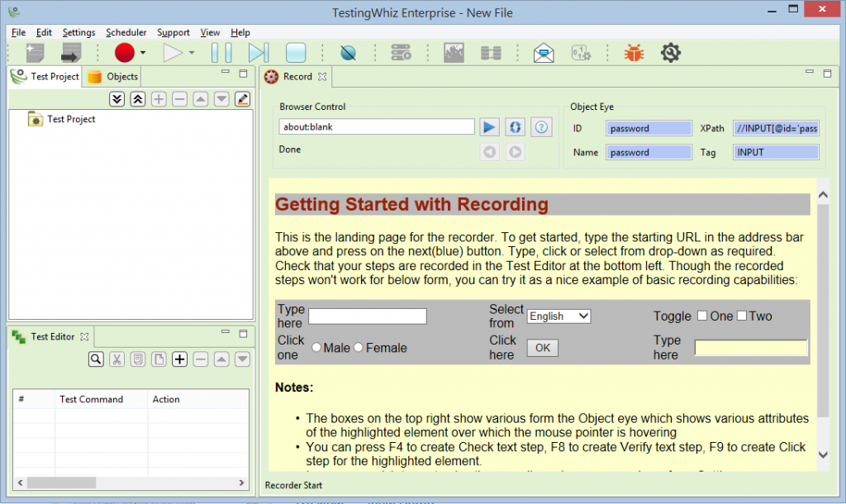Click the New Test Case toolbar icon
Screen dimensions: 846x504
pos(35,53)
